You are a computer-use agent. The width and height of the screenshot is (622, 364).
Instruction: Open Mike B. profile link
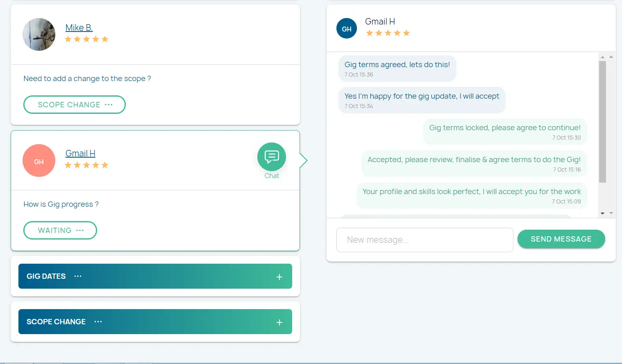pyautogui.click(x=79, y=27)
